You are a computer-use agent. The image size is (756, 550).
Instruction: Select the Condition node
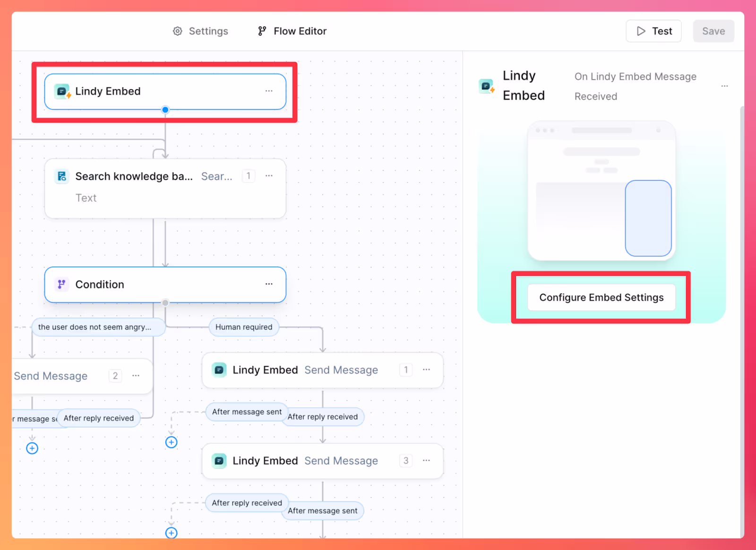point(165,284)
